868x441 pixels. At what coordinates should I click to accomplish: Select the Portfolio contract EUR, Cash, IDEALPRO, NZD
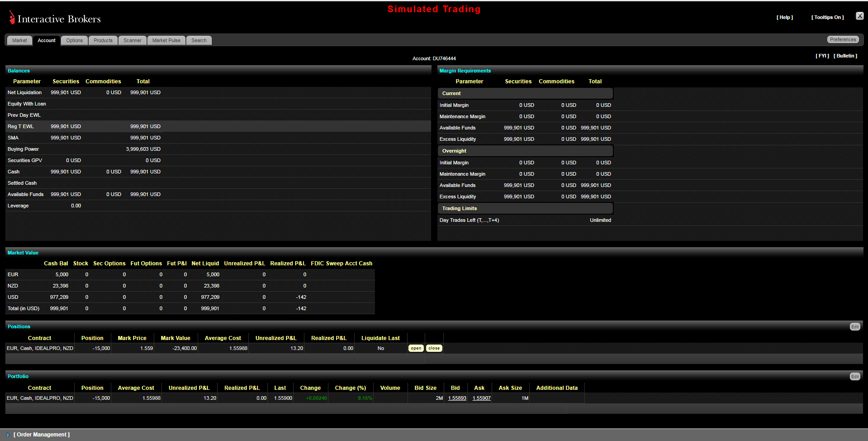tap(40, 398)
